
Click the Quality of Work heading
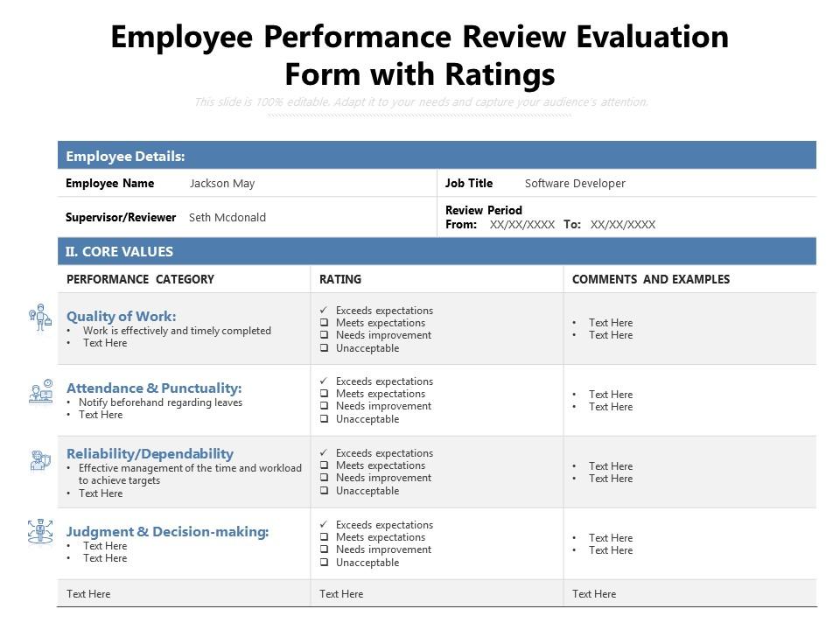(121, 317)
